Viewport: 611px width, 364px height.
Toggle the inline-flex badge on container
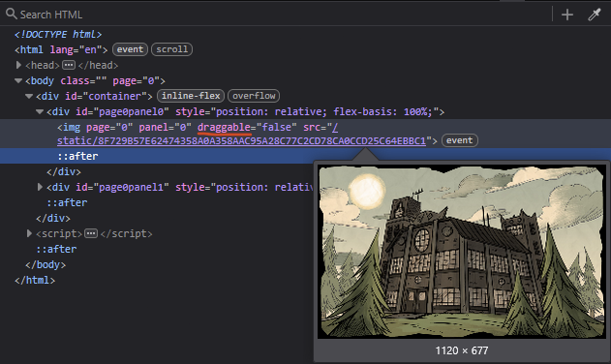[x=191, y=96]
